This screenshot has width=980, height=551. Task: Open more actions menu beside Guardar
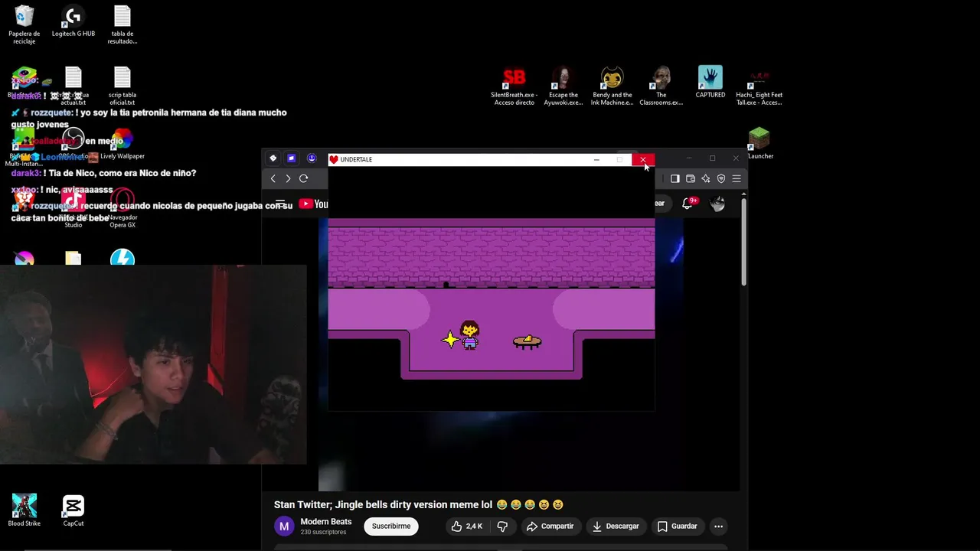tap(718, 527)
